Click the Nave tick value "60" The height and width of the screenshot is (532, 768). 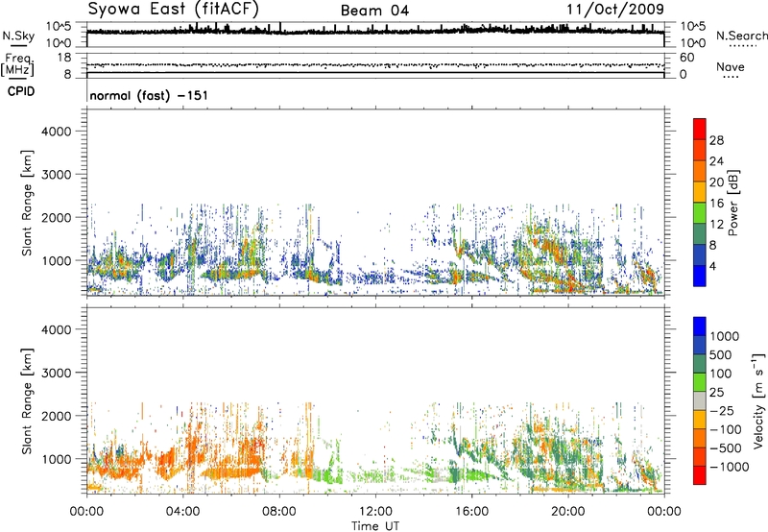686,58
